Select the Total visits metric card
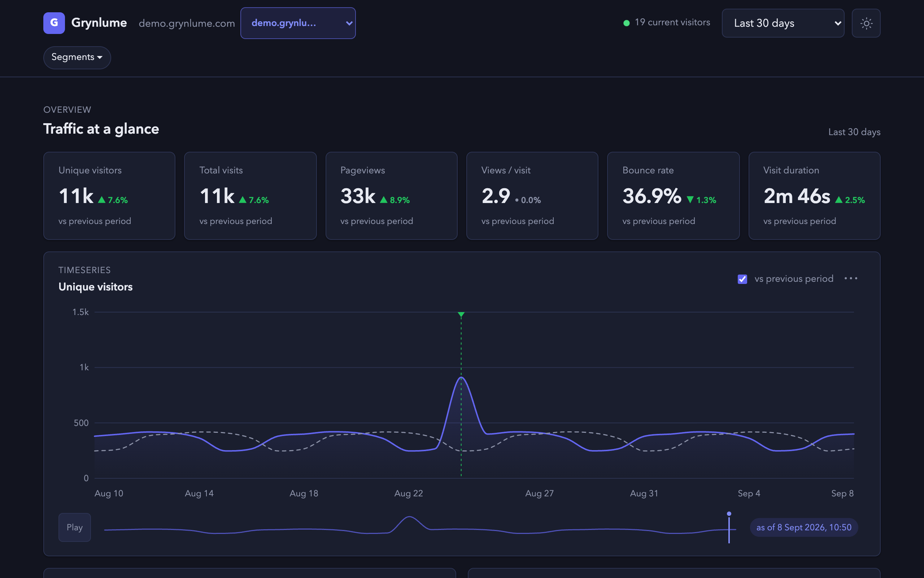 (x=250, y=196)
